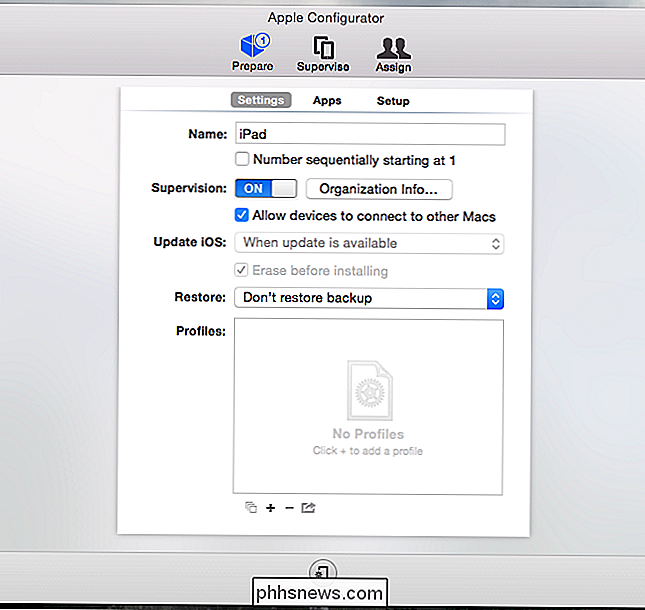Remove a profile with the minus icon
Viewport: 645px width, 610px height.
pyautogui.click(x=289, y=508)
